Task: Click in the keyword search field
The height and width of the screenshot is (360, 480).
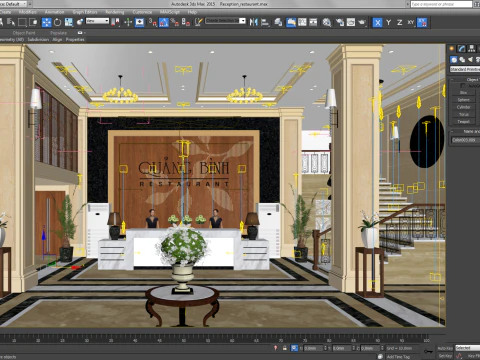Action: point(441,4)
